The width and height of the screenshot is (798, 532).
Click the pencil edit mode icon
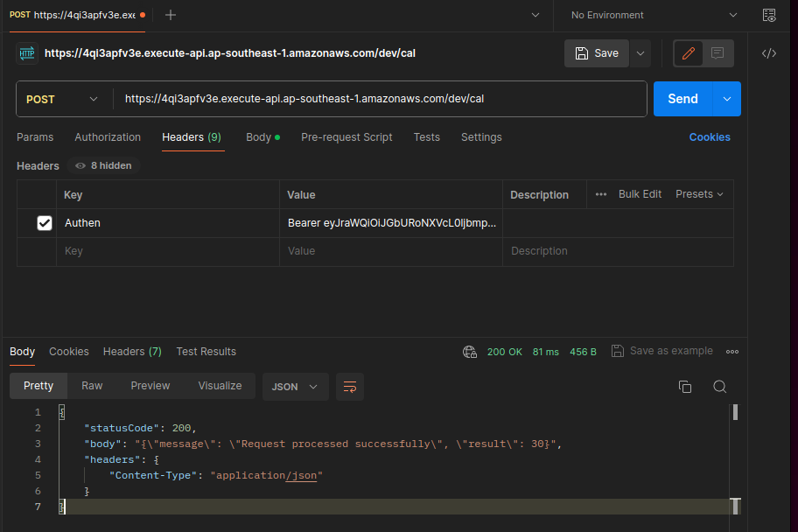click(x=689, y=53)
